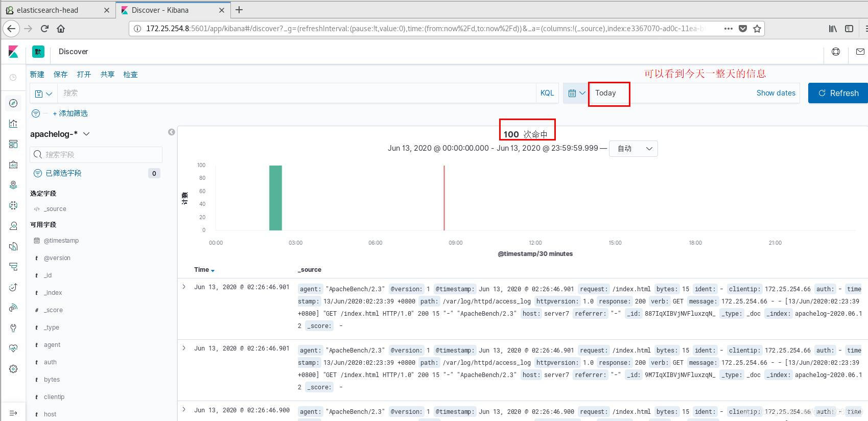868x421 pixels.
Task: Select host field in list
Action: click(x=50, y=414)
